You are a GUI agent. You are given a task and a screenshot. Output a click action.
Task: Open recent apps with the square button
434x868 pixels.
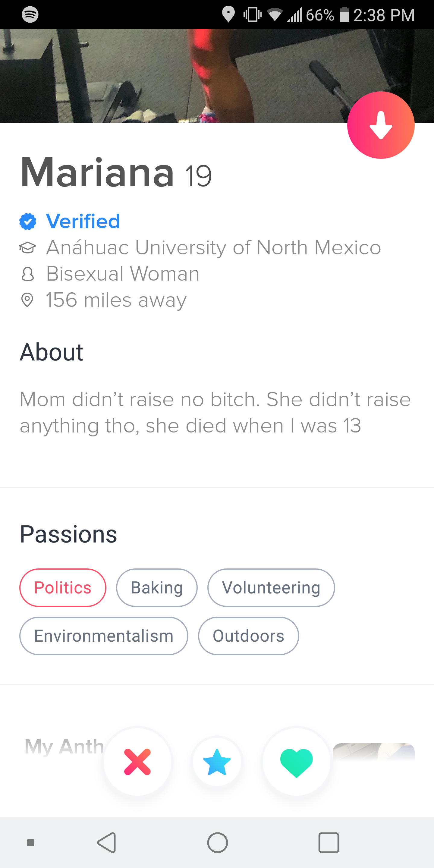click(x=329, y=842)
